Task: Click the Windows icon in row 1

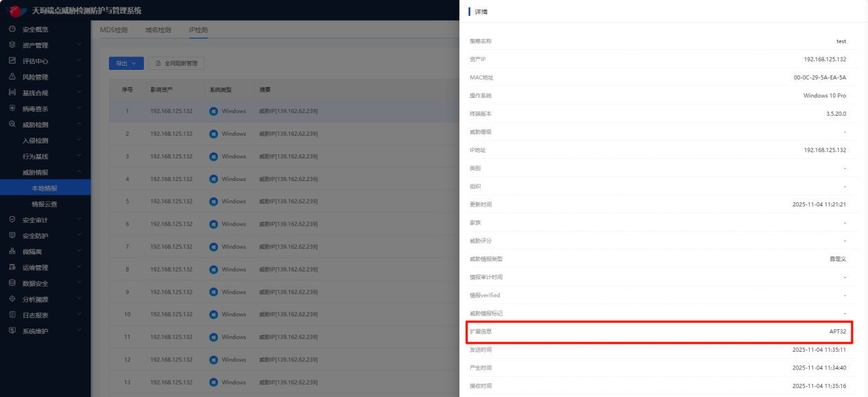Action: point(214,112)
